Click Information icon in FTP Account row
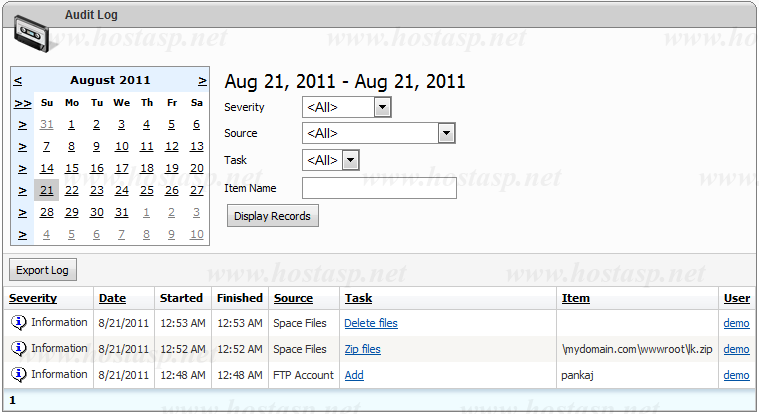Viewport: 759px width, 414px height. click(x=19, y=375)
